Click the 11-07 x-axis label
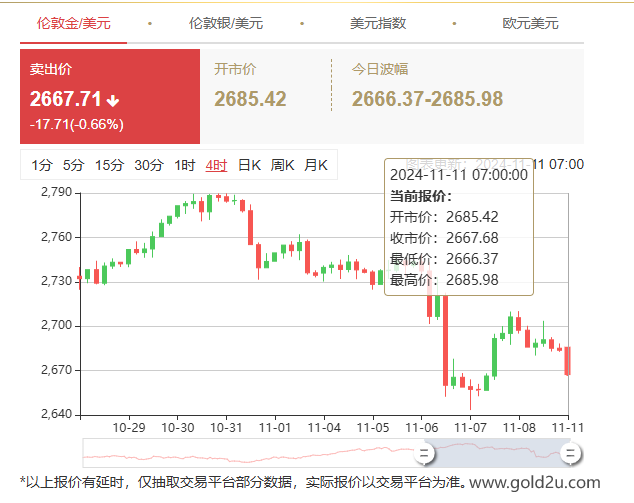634x503 pixels. coord(470,427)
